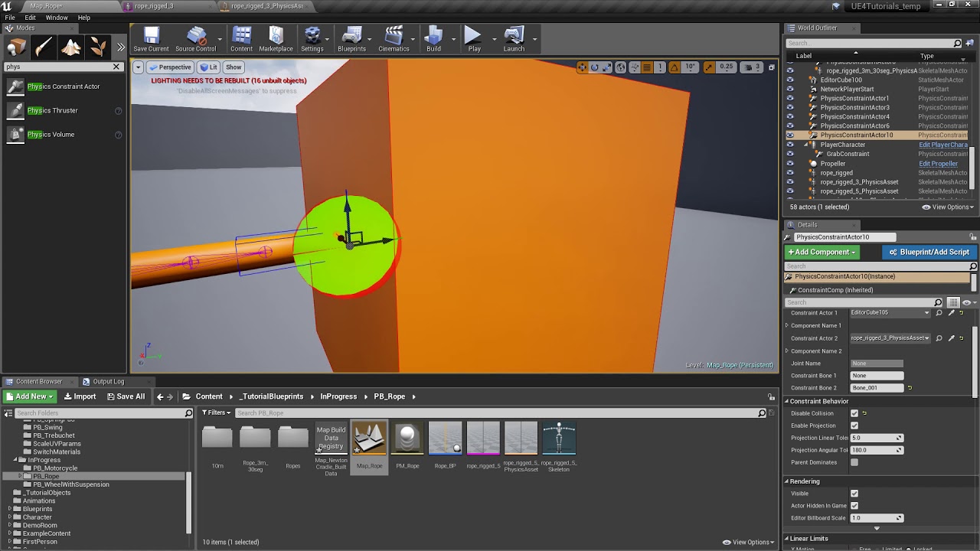Maximize or restore the viewport
The image size is (980, 551).
(x=771, y=67)
